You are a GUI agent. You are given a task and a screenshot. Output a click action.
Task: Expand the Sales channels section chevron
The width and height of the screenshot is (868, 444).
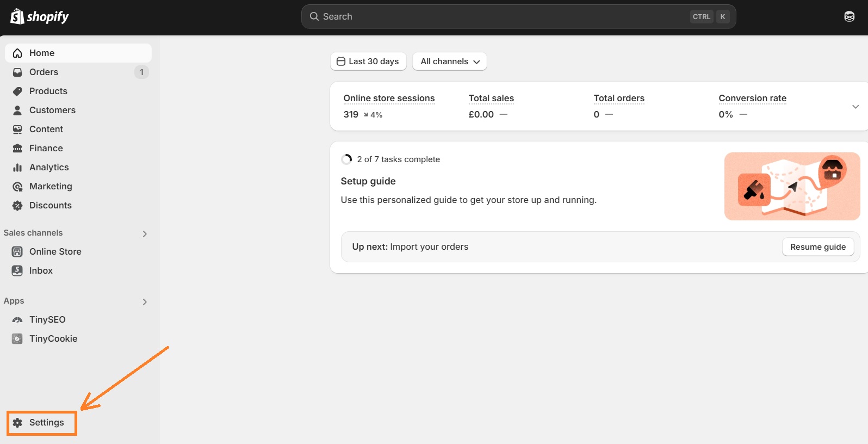145,233
